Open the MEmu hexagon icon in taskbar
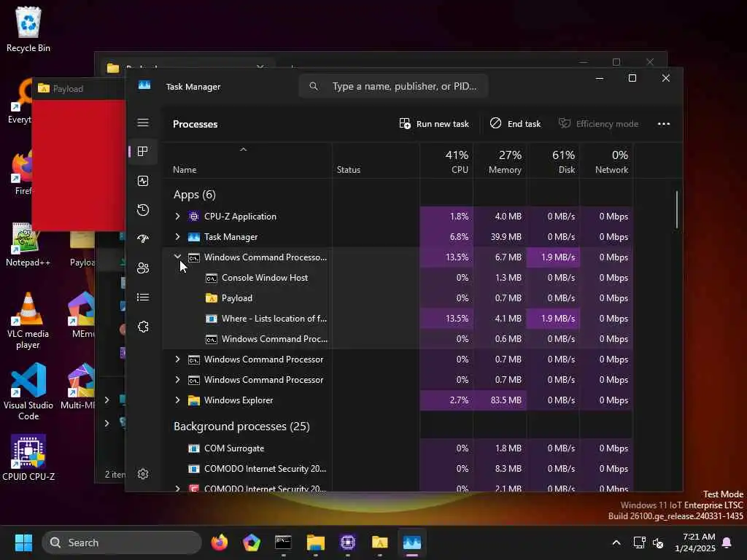Screen dimensions: 747x560 [251, 542]
